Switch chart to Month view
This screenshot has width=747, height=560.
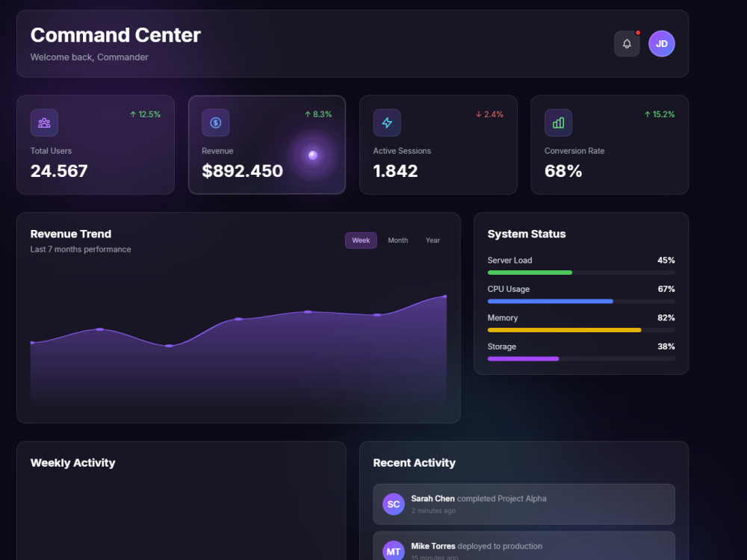point(398,240)
